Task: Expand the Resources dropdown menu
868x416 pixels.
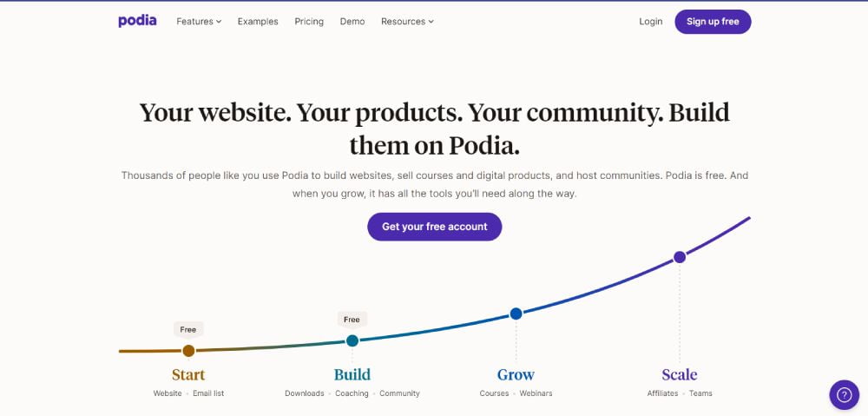Action: [407, 22]
